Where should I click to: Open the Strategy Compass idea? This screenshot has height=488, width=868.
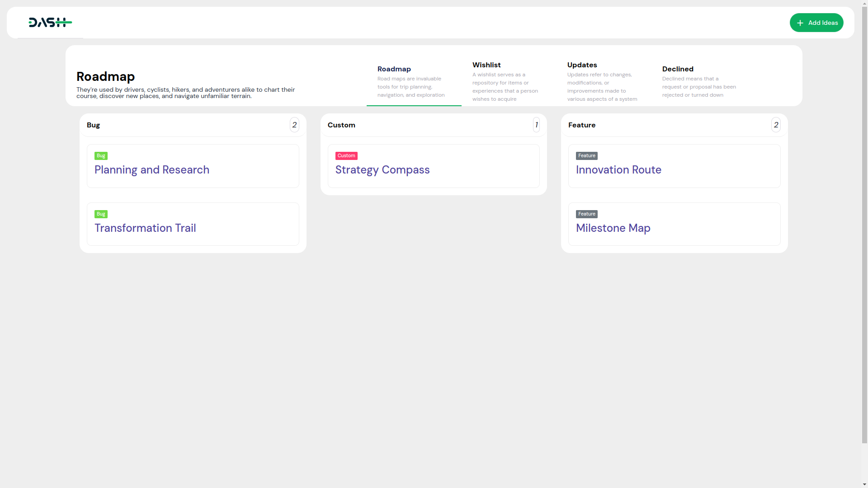(x=382, y=170)
